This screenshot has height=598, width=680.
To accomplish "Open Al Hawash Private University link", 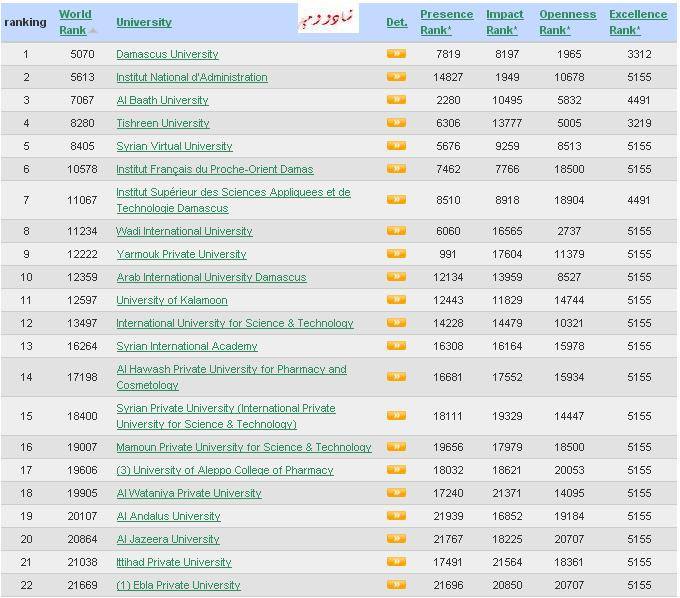I will [231, 377].
